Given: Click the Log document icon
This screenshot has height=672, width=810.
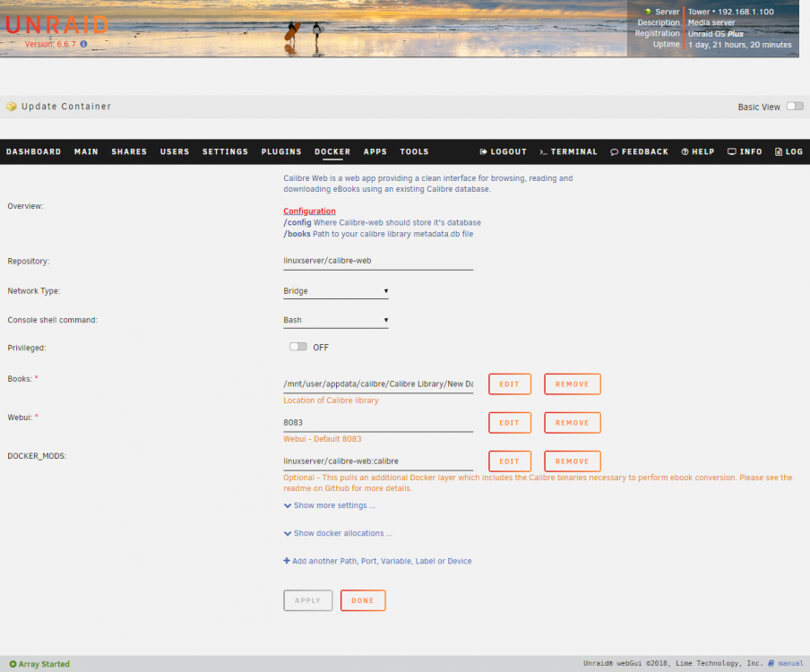Looking at the screenshot, I should click(779, 151).
